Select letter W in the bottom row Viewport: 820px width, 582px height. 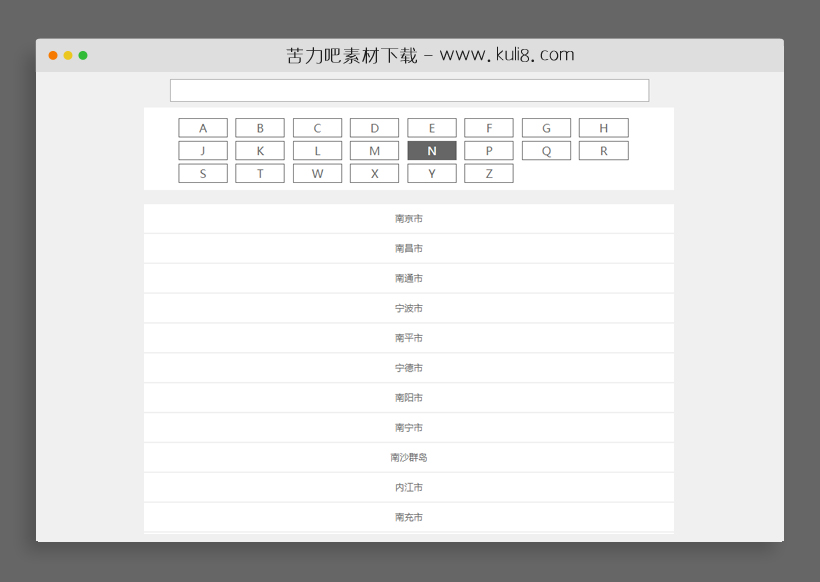(x=317, y=173)
